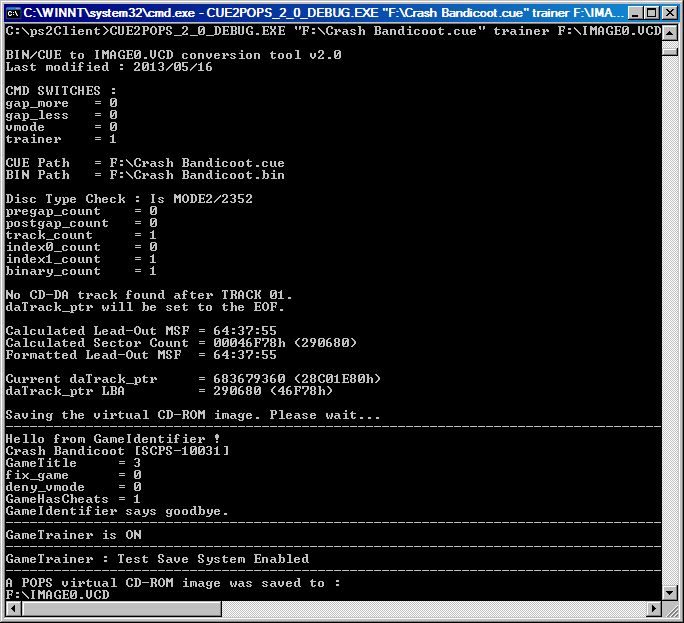Click the vertical scrollbar up arrow

point(670,33)
